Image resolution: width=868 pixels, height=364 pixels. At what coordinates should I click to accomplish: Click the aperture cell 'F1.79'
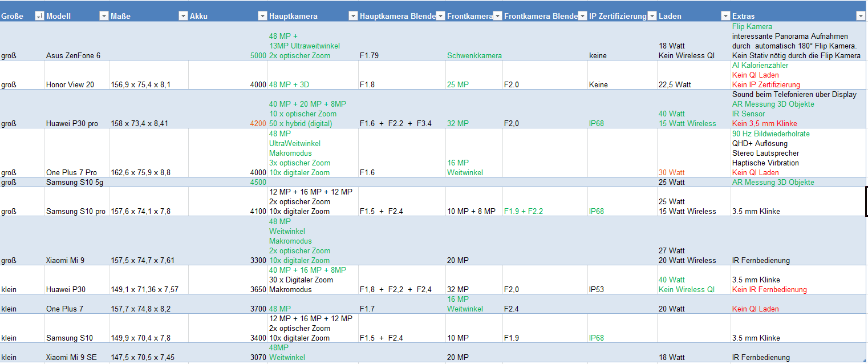point(402,41)
